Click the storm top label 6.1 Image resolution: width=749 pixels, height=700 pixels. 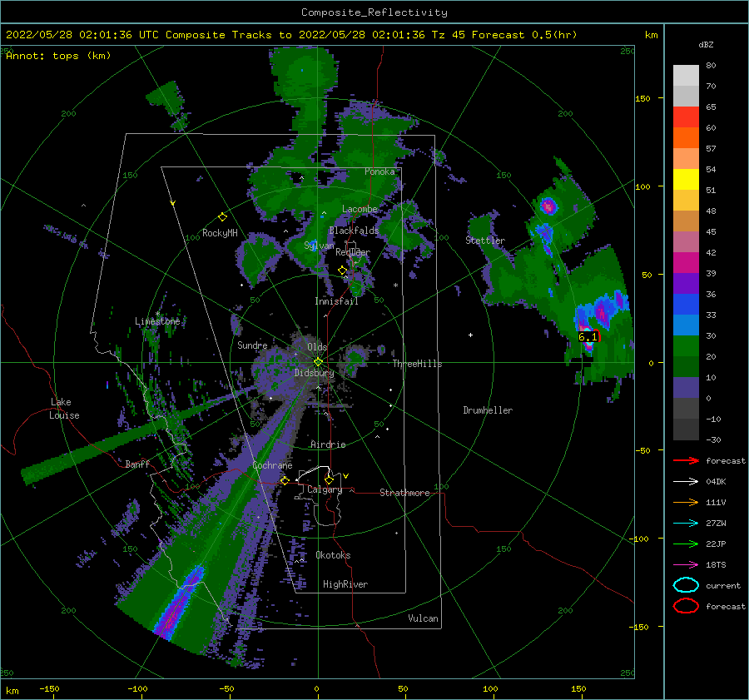click(x=588, y=336)
